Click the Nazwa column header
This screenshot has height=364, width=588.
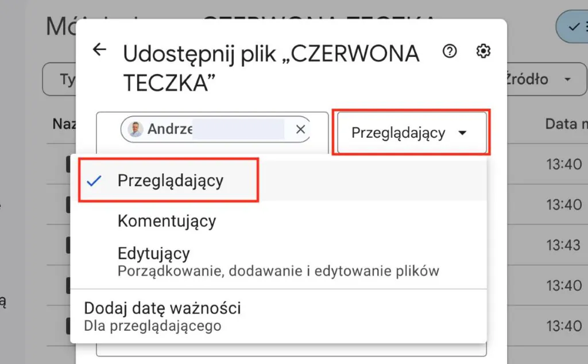(x=64, y=124)
